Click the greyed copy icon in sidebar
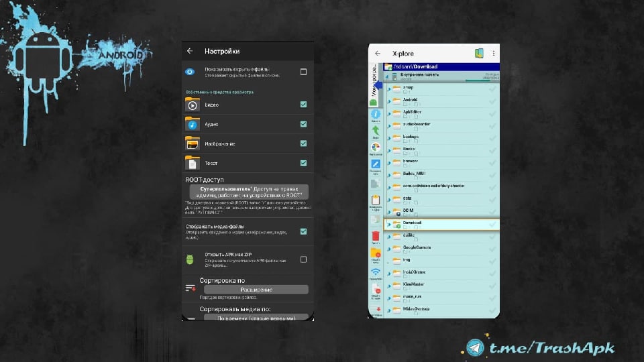This screenshot has width=644, height=362. [x=375, y=184]
